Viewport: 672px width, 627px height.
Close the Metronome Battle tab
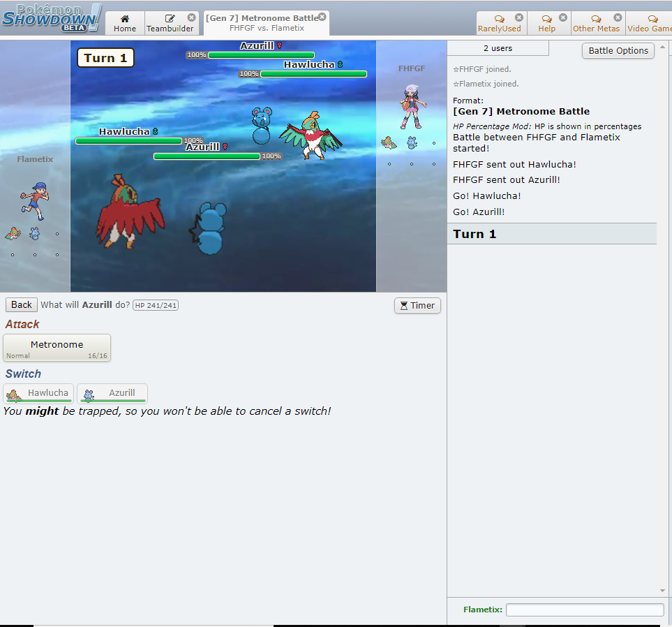click(322, 17)
